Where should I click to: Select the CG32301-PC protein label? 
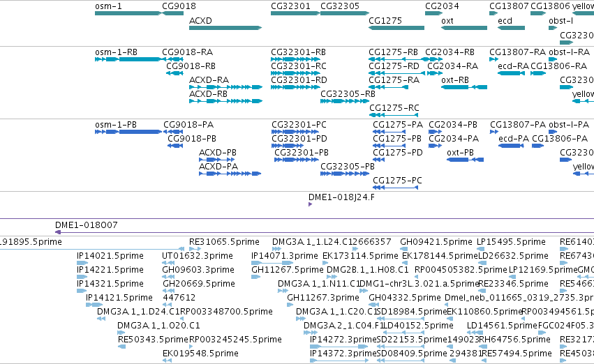[x=299, y=125]
